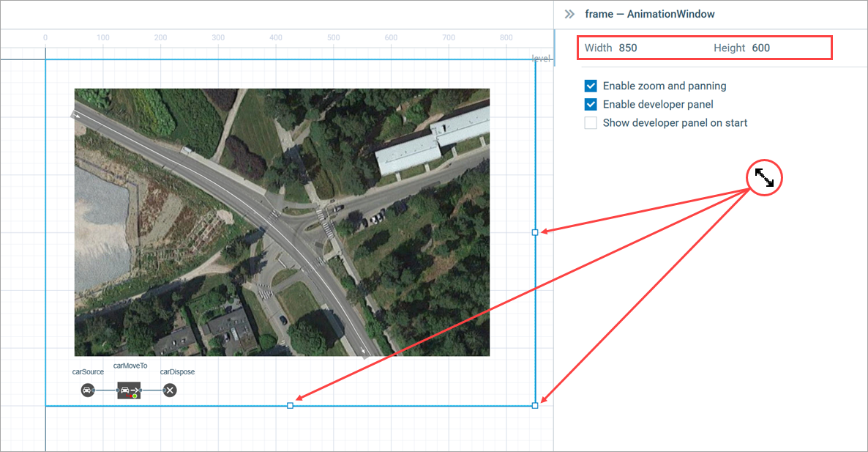Uncheck the Enable developer panel option

point(591,104)
